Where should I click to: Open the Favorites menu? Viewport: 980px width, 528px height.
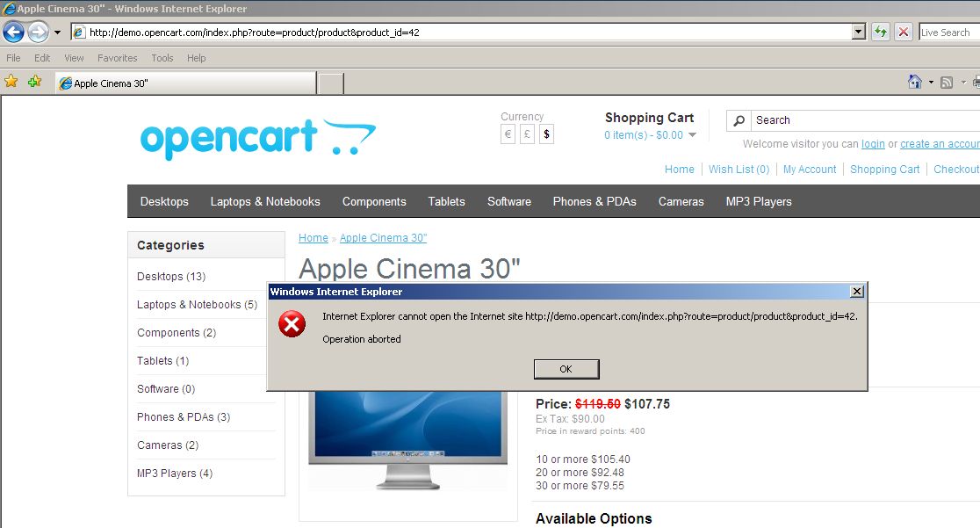click(x=117, y=58)
